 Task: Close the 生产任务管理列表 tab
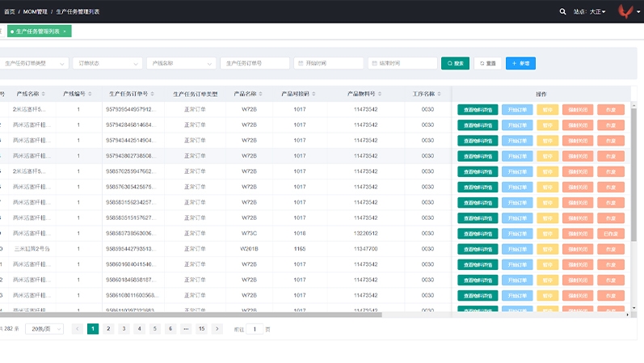point(65,32)
